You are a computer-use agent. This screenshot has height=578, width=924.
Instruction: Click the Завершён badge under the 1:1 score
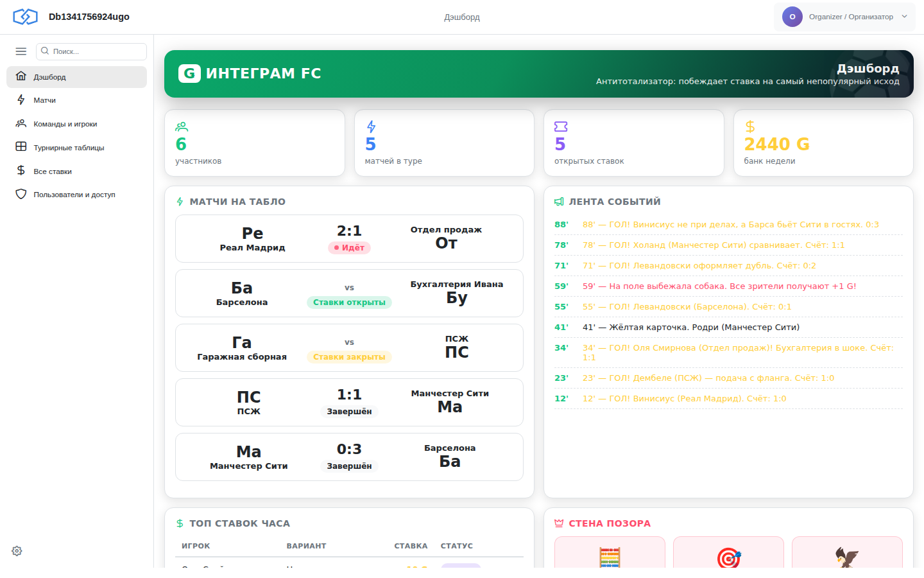click(349, 412)
